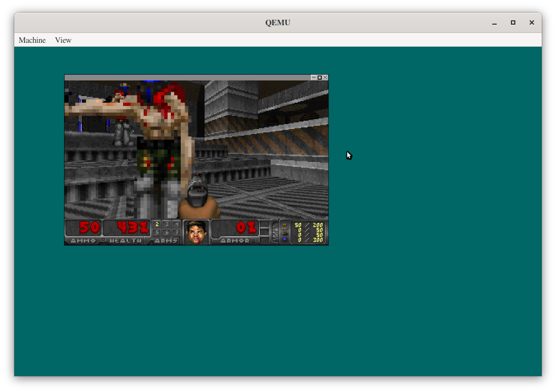Maximize the inner Doom game window

320,77
